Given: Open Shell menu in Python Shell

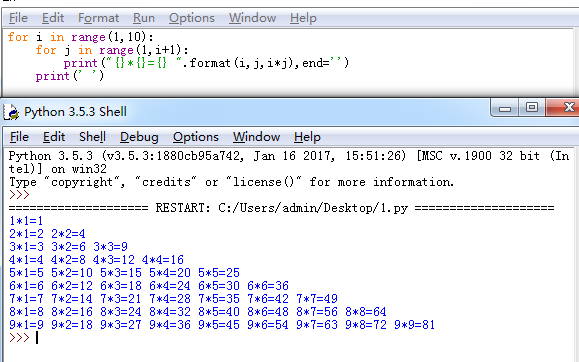Looking at the screenshot, I should tap(92, 137).
